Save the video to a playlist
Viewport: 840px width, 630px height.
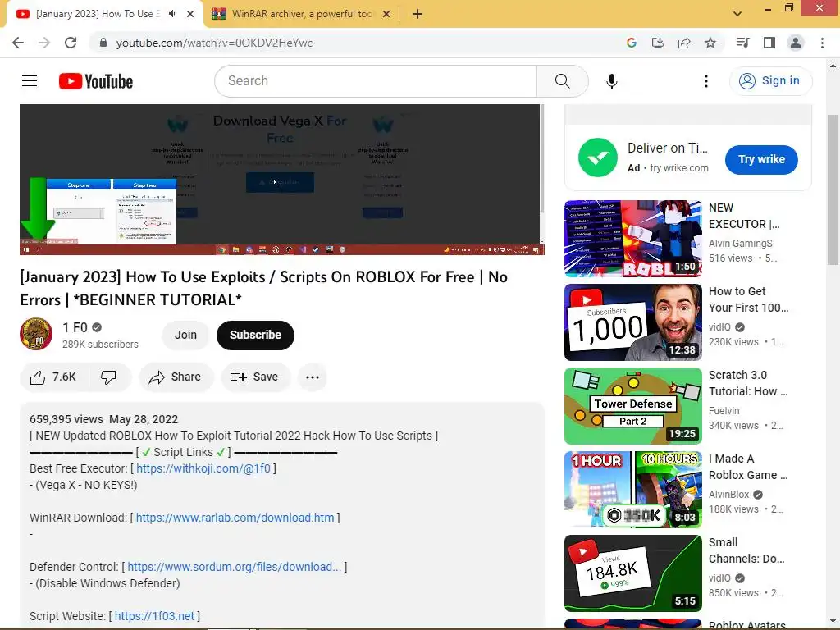[255, 377]
